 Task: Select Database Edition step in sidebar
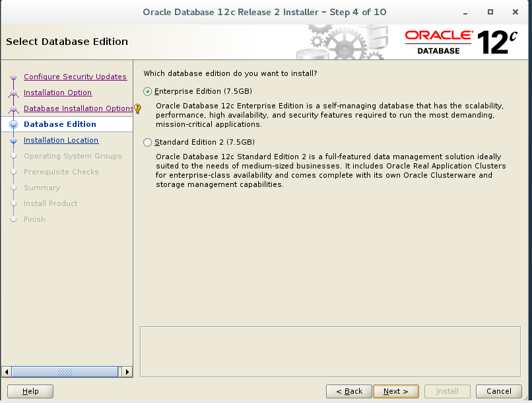[59, 124]
